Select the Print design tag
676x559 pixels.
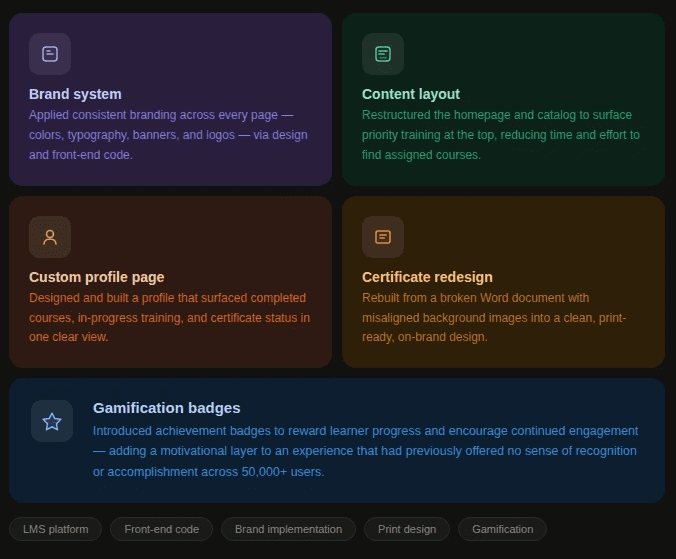[407, 529]
